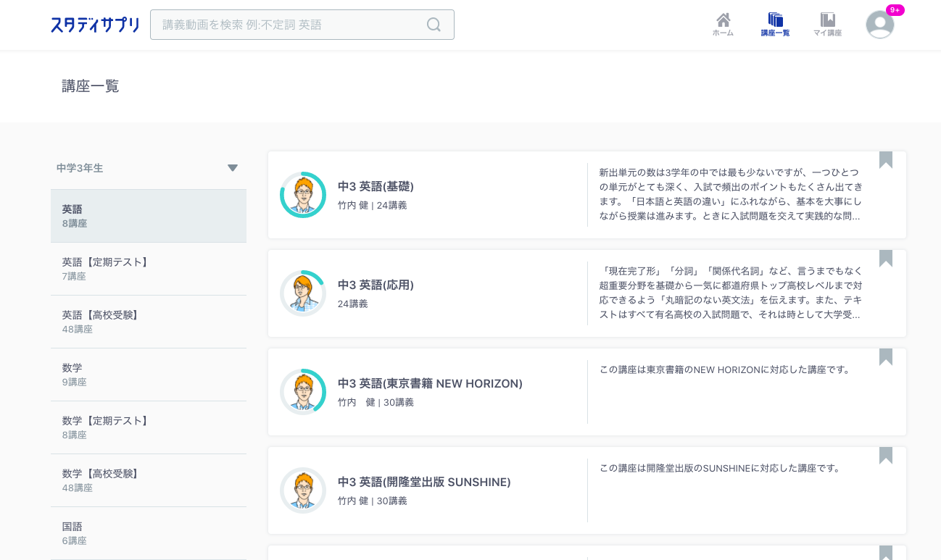Select the 国語 6講座 category

tap(149, 533)
